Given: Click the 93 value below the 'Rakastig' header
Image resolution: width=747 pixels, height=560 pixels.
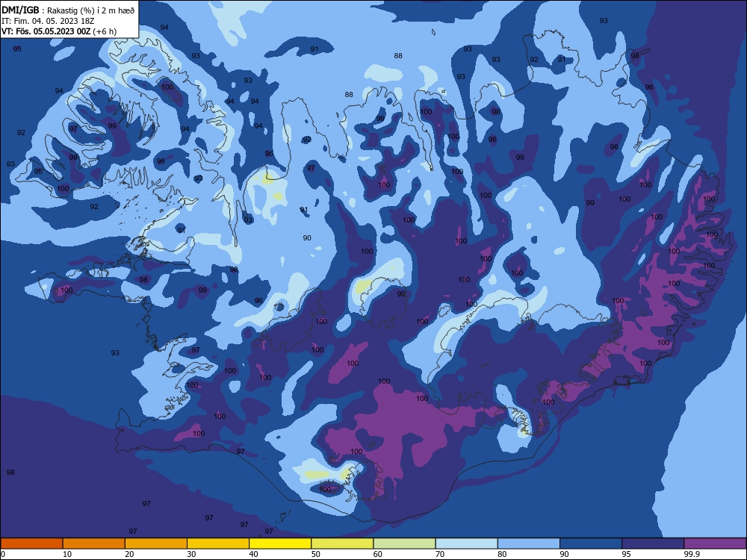Looking at the screenshot, I should tap(196, 56).
